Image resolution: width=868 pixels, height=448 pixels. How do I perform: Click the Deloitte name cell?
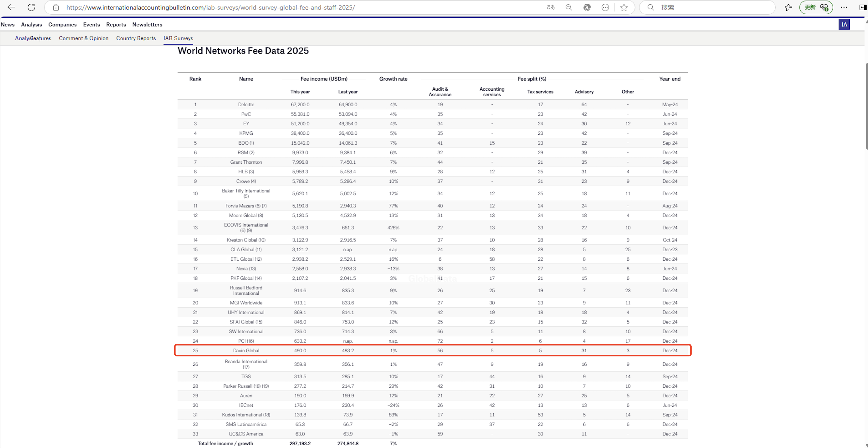(246, 104)
